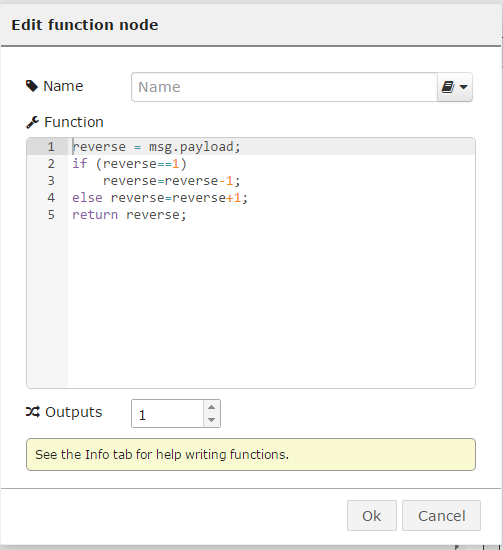This screenshot has width=503, height=550.
Task: Place cursor on line 1 code text
Action: point(156,147)
